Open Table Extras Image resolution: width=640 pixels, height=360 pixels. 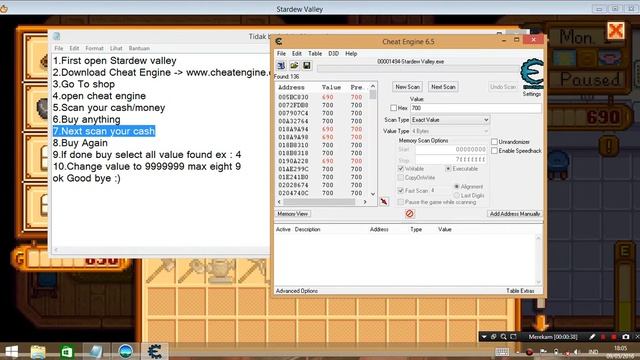(520, 291)
